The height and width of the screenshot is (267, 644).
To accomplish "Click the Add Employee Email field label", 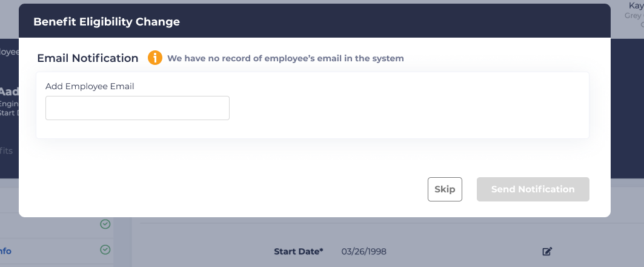I will click(x=90, y=86).
